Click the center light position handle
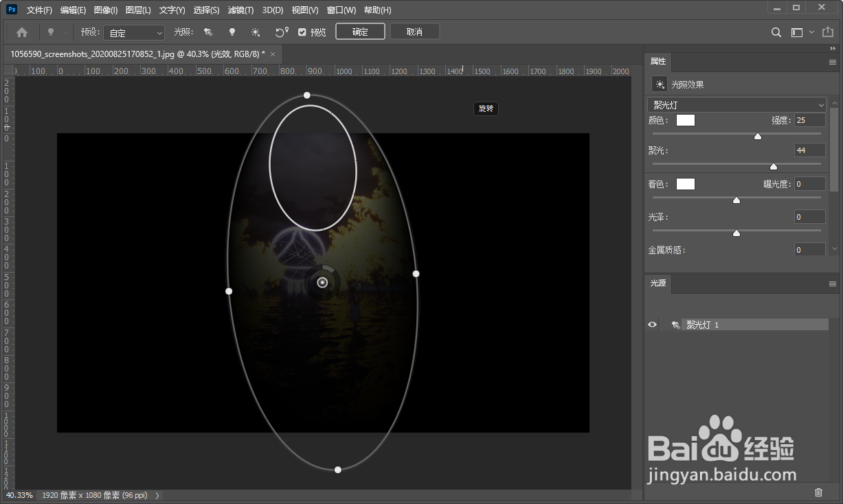 [322, 282]
